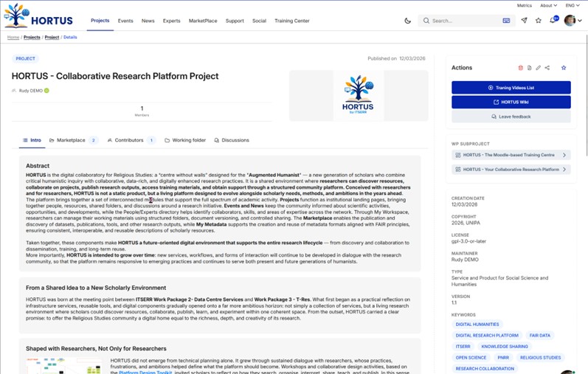Click Home breadcrumb link
Screen dimensions: 588x374
click(x=13, y=37)
